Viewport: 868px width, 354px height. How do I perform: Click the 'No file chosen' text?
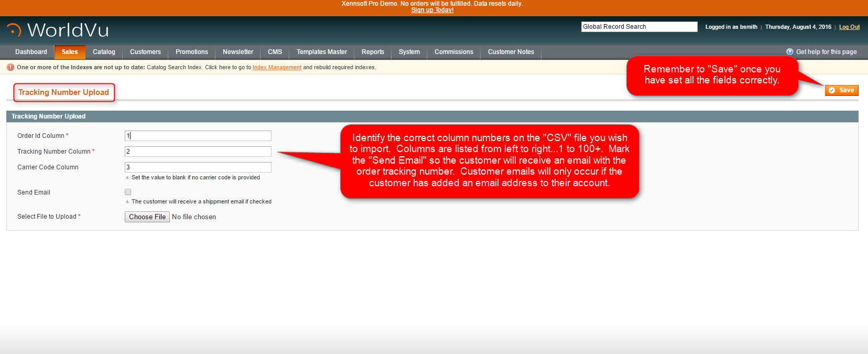point(194,217)
